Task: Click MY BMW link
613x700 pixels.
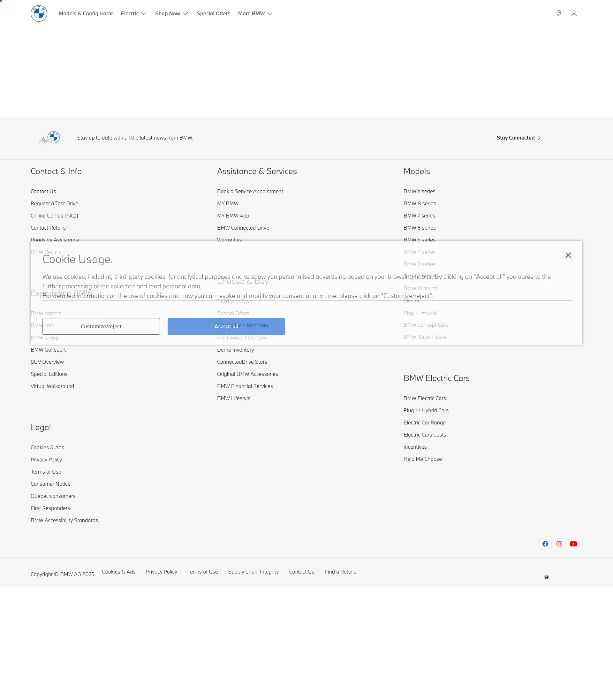Action: point(228,203)
